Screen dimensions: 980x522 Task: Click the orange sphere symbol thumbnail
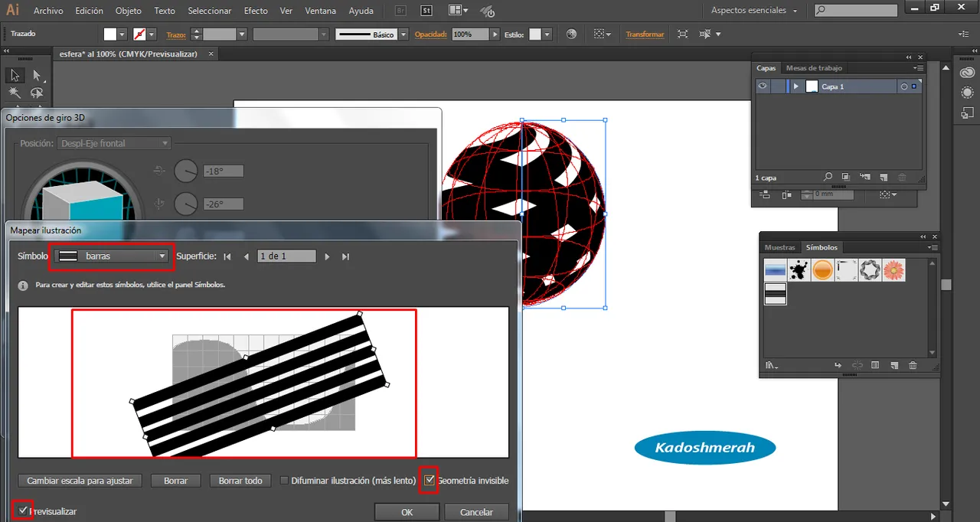[x=822, y=270]
